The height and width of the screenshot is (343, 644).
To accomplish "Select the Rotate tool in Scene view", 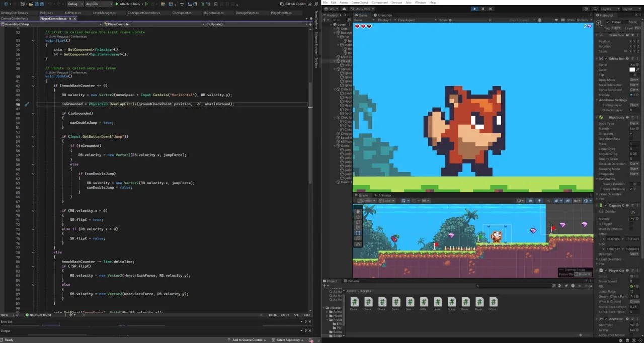I will pos(358,222).
